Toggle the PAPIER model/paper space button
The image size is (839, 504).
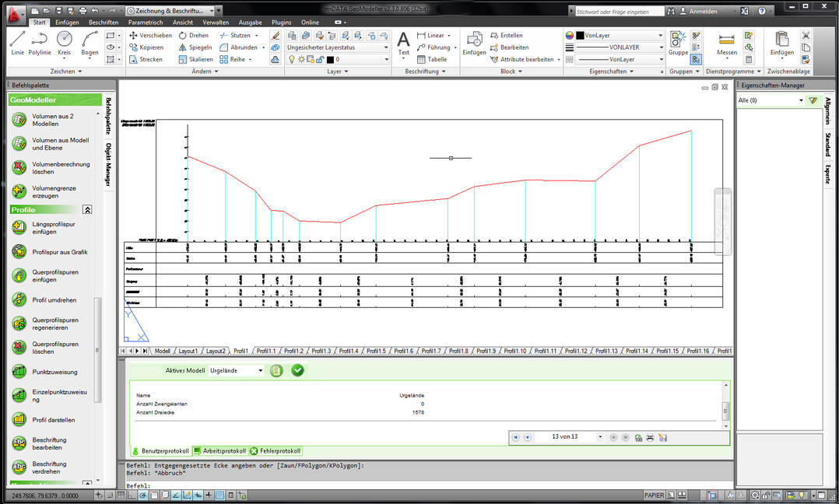coord(654,495)
